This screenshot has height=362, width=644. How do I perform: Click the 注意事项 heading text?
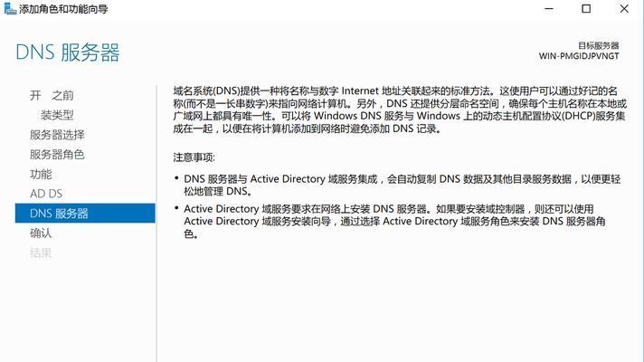pyautogui.click(x=194, y=157)
